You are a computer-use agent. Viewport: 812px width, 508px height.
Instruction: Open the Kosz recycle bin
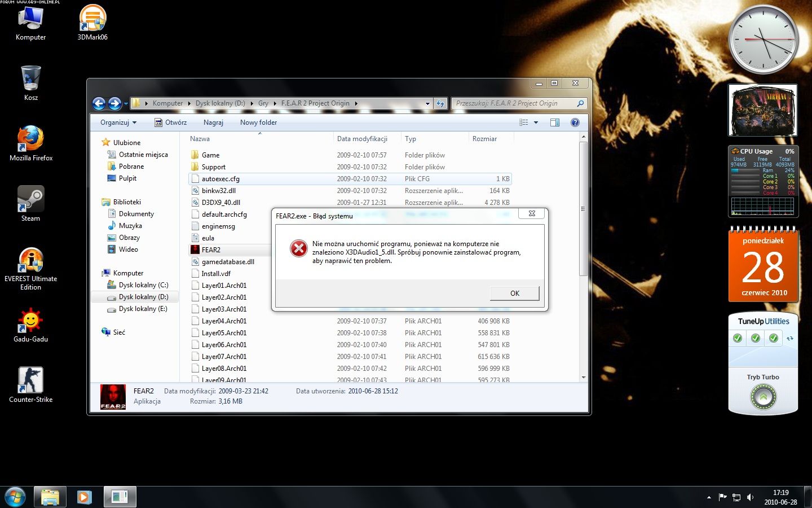31,83
